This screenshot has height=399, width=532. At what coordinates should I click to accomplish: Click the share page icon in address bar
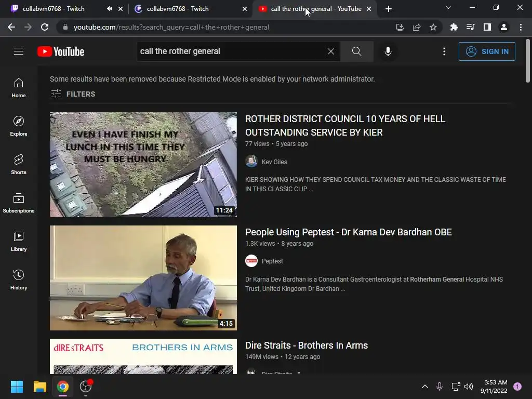coord(417,27)
